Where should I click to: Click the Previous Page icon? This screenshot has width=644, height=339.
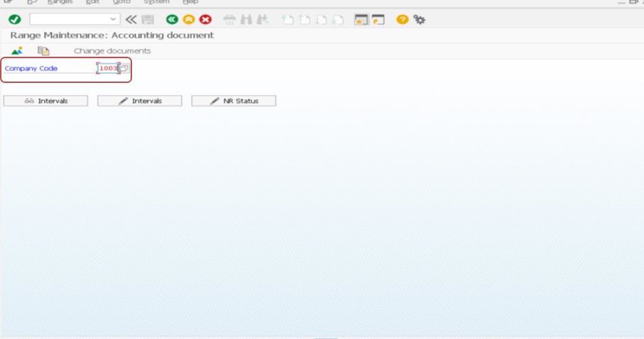click(305, 19)
